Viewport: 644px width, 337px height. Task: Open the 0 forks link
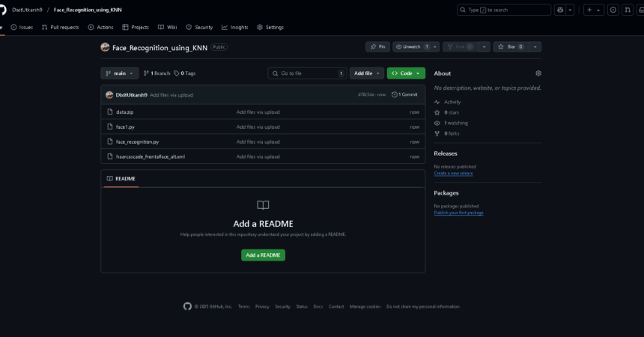[447, 133]
